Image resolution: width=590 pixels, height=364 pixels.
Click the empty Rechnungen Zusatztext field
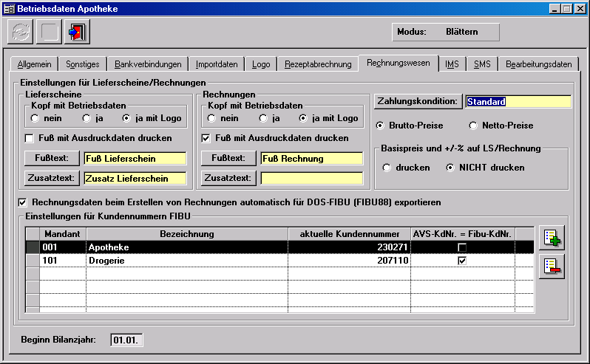(311, 178)
